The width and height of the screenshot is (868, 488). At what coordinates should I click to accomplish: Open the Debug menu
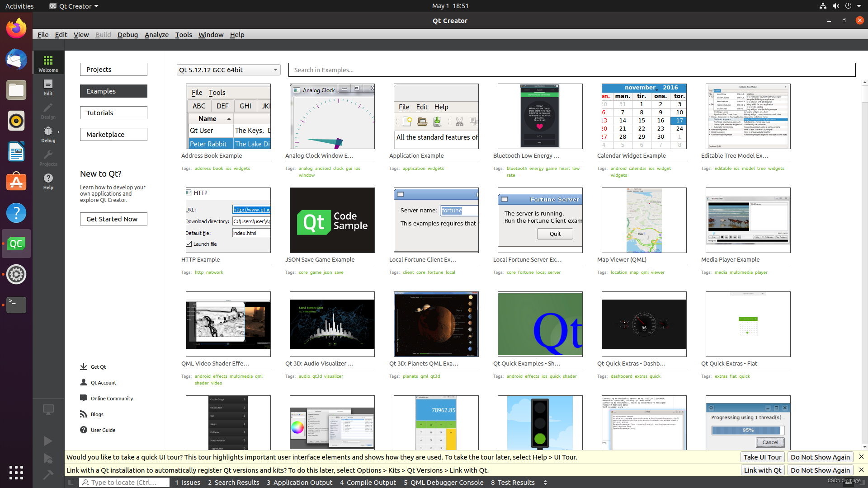[127, 34]
